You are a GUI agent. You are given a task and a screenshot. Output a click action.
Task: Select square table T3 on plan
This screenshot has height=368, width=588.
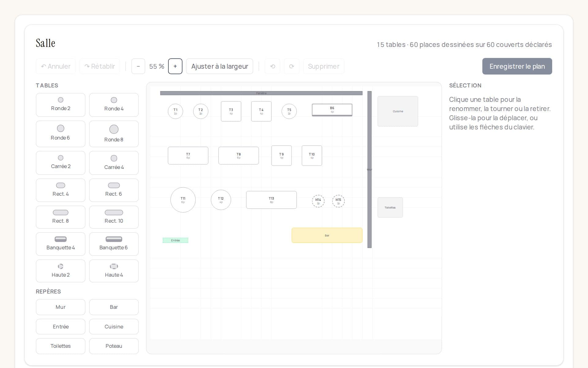coord(231,111)
